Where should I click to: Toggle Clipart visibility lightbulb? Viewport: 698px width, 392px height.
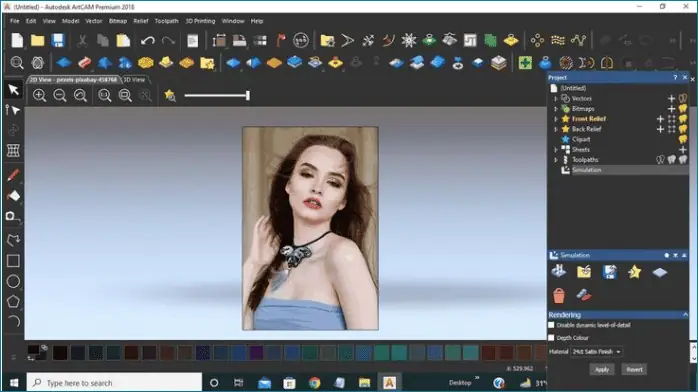point(683,139)
